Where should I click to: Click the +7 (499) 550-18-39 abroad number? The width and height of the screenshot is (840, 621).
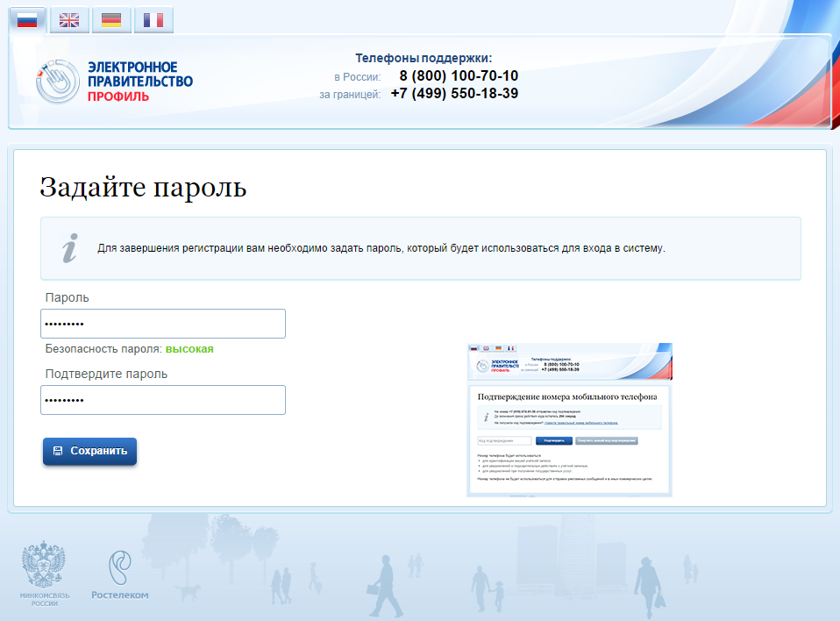(x=454, y=94)
